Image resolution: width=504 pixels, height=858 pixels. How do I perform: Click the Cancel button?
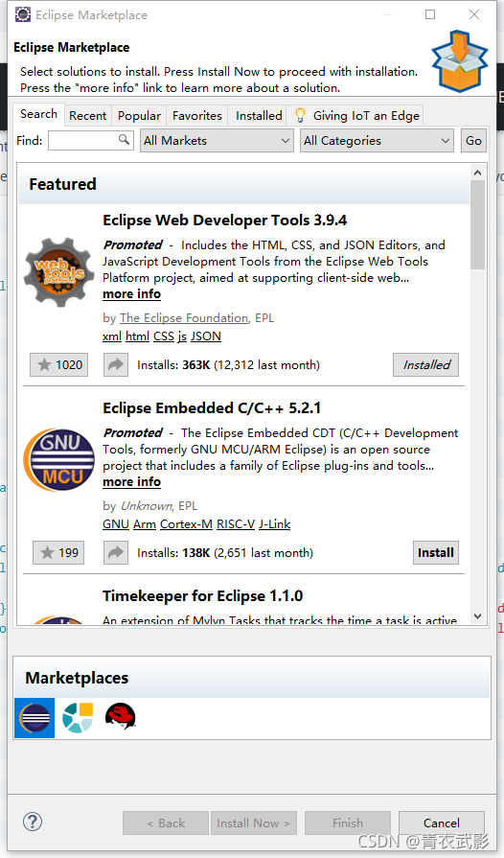point(441,823)
